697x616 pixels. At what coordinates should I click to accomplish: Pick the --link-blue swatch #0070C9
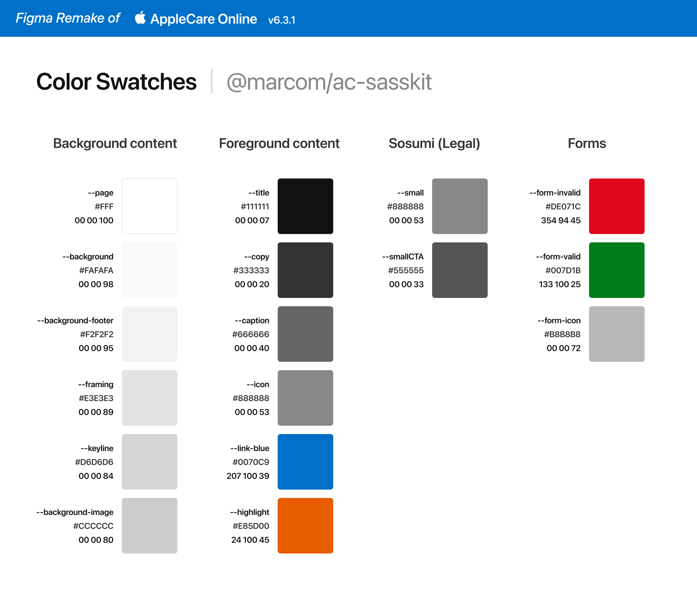point(305,461)
